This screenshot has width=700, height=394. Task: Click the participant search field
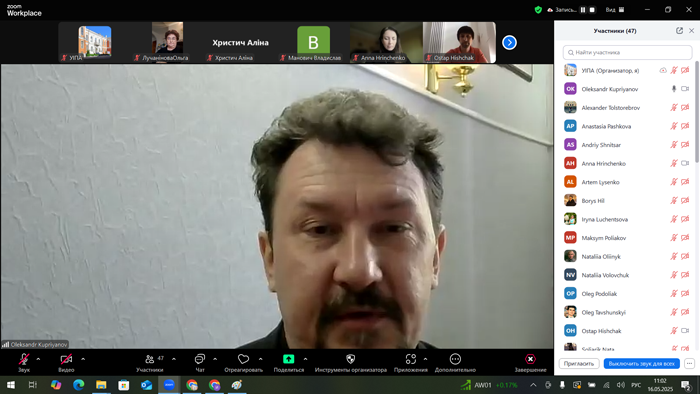tap(627, 52)
